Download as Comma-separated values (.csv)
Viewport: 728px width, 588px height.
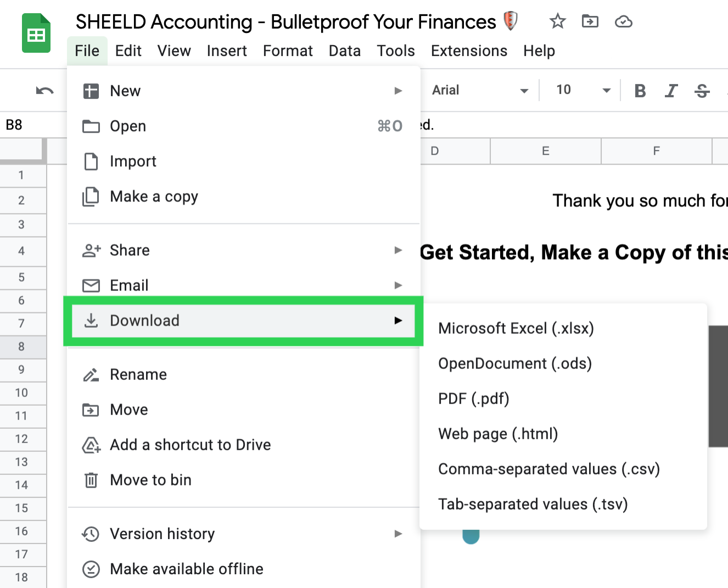click(x=548, y=469)
